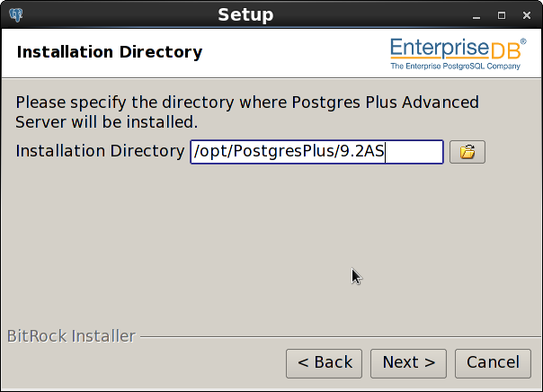Open the folder browse dialog icon
The image size is (543, 392).
tap(467, 152)
